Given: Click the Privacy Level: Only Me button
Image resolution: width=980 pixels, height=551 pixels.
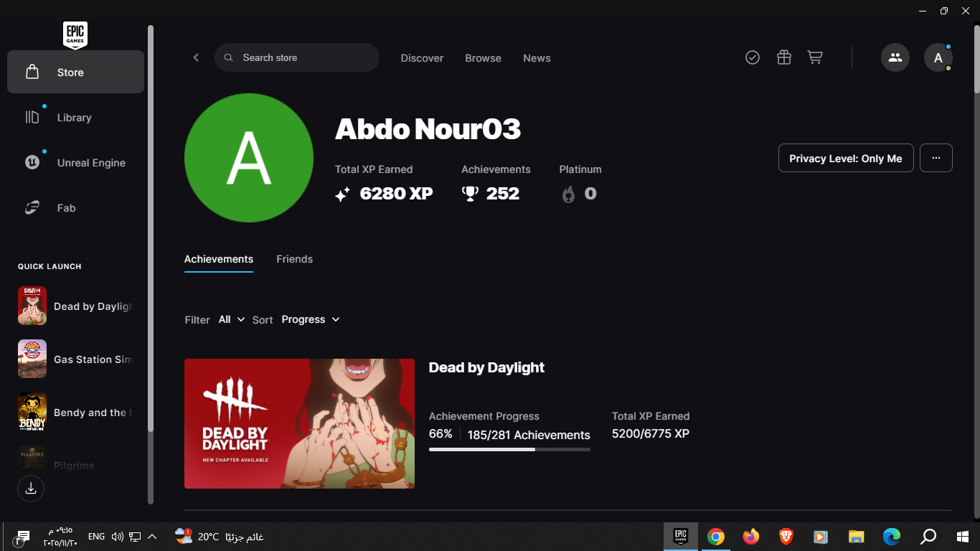Looking at the screenshot, I should click(x=845, y=158).
